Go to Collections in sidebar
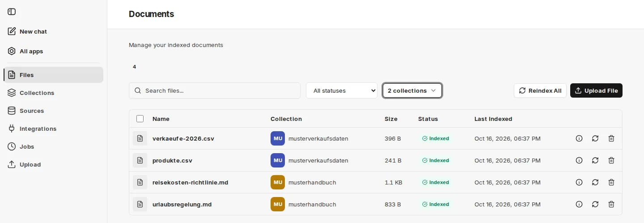Viewport: 644px width, 223px height. pos(53,93)
